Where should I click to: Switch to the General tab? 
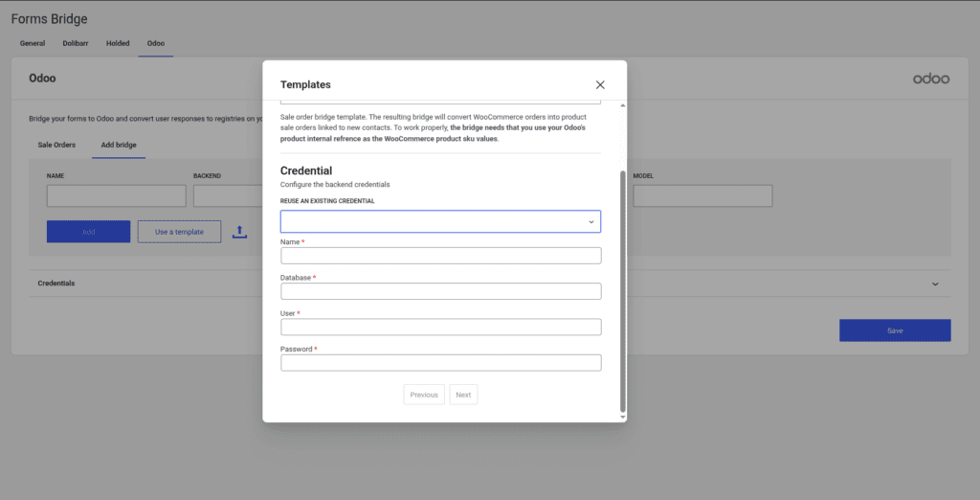33,43
